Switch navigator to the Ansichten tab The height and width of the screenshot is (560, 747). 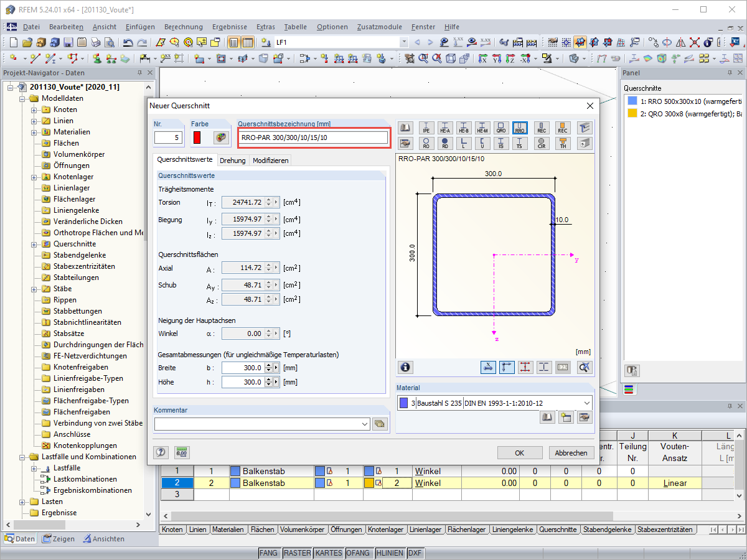pos(104,539)
